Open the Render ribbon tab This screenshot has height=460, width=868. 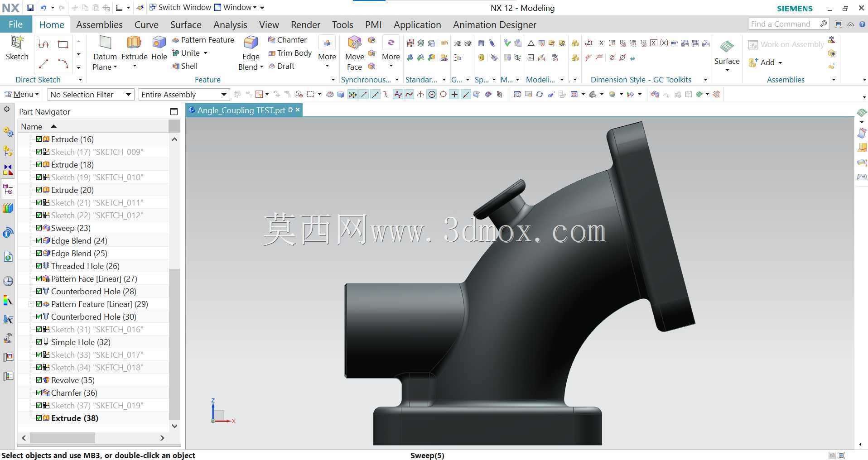305,24
